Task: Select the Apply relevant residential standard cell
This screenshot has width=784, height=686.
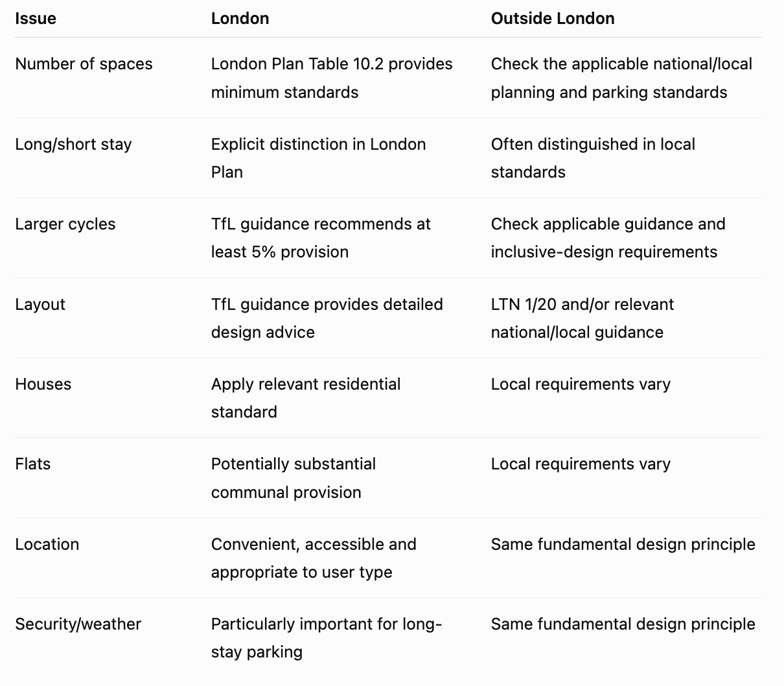Action: tap(306, 397)
